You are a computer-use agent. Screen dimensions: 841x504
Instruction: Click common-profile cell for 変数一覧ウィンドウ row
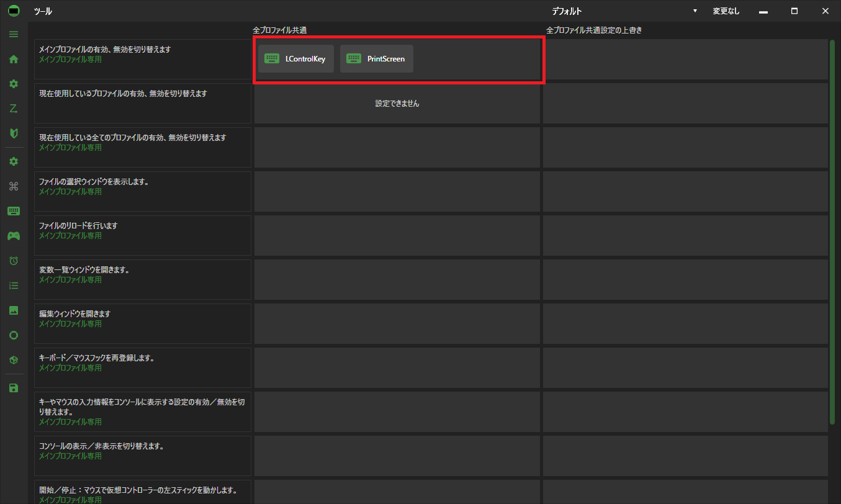(397, 279)
